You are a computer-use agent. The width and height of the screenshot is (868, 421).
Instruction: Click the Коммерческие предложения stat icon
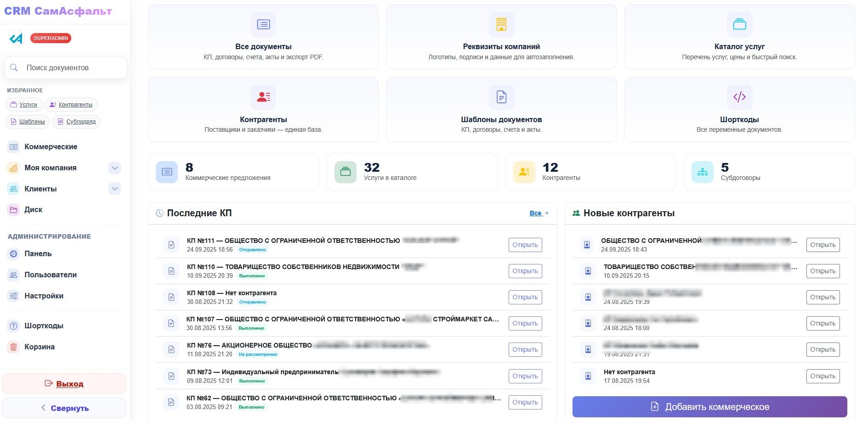click(167, 172)
